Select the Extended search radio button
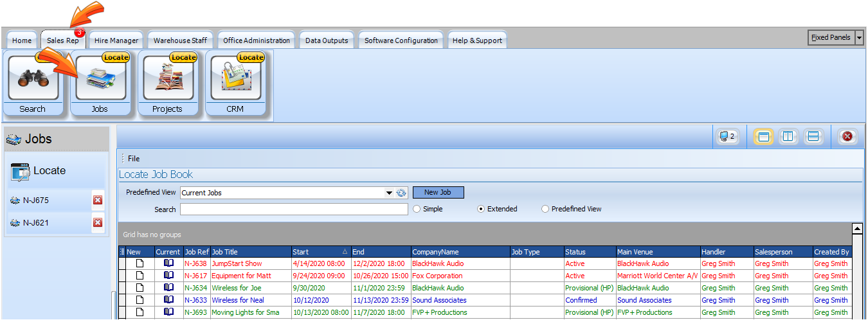868x320 pixels. (x=482, y=209)
